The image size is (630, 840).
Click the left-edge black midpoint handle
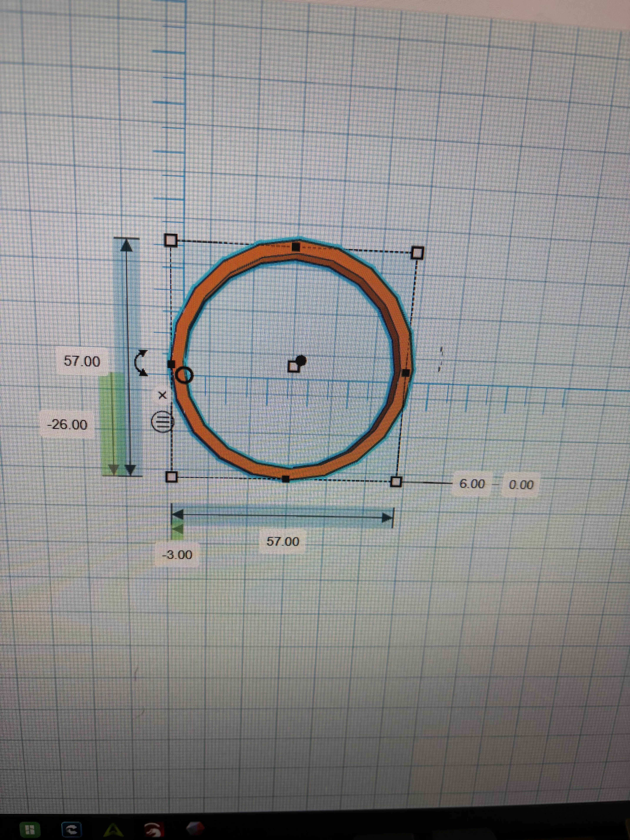point(171,364)
